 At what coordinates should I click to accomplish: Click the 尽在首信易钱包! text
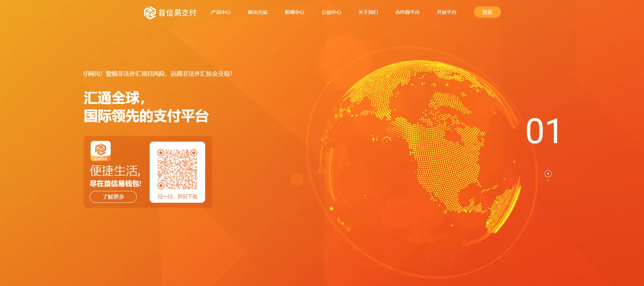coord(116,184)
